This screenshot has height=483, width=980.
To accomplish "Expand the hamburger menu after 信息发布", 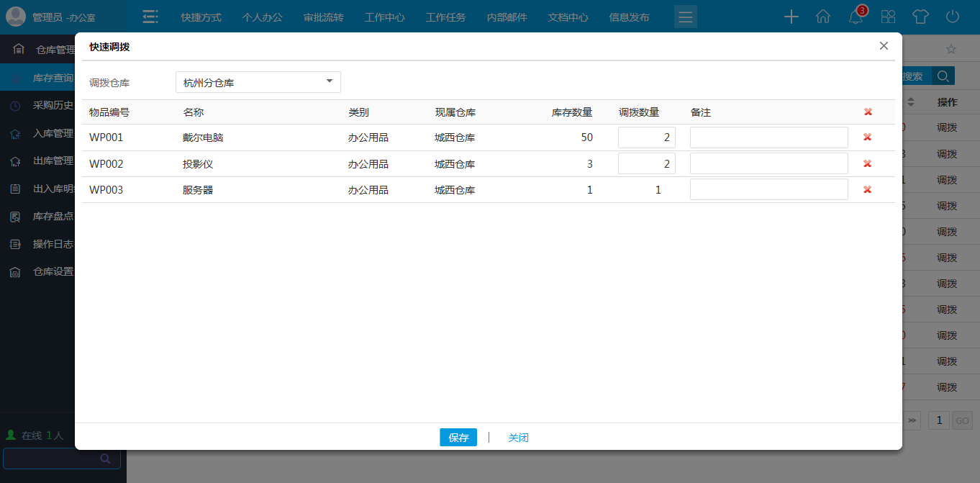I will click(x=685, y=16).
